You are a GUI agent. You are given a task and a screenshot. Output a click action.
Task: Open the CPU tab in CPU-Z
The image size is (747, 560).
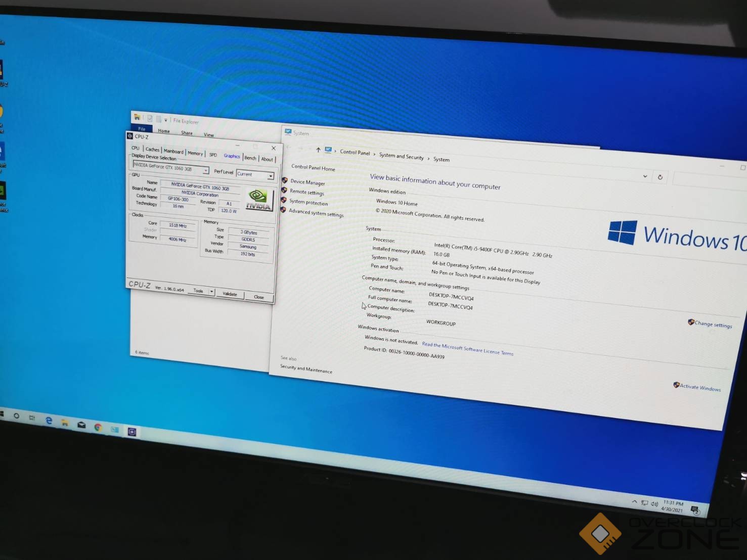point(135,148)
